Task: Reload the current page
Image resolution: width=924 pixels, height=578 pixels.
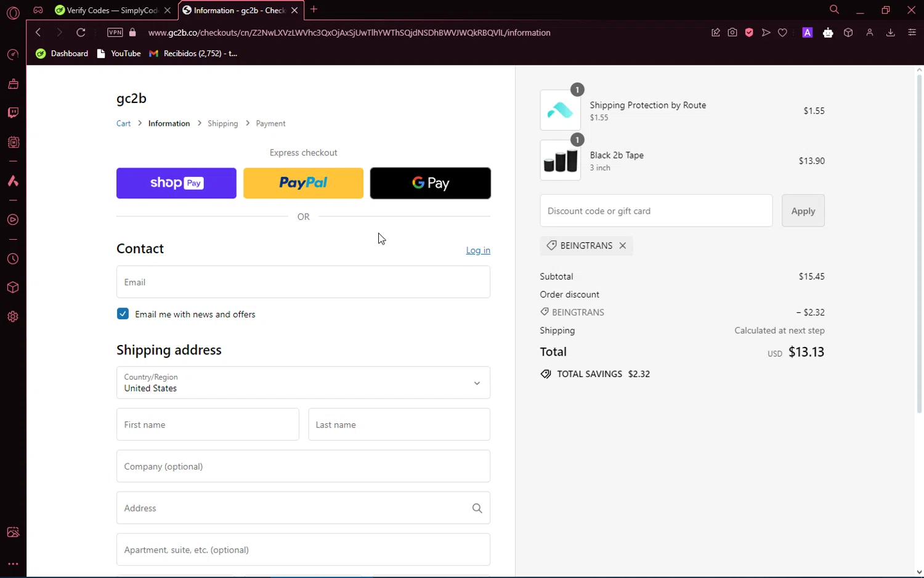Action: 81,33
